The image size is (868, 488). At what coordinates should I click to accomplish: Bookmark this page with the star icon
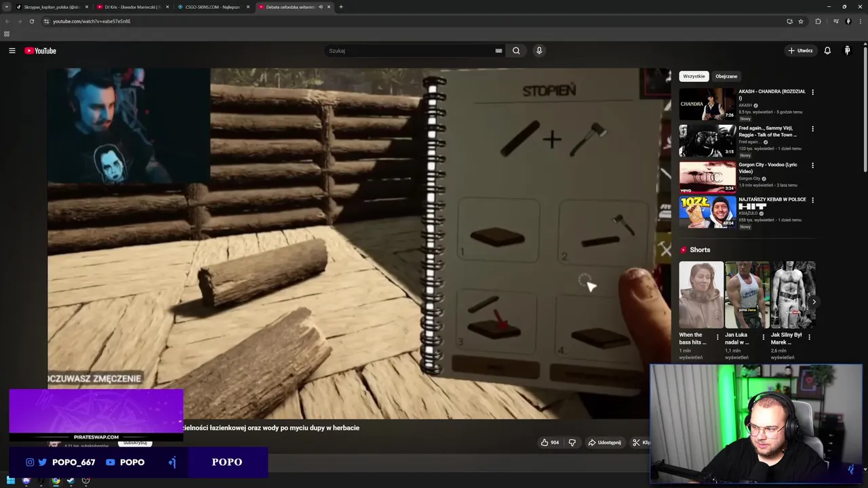(801, 21)
